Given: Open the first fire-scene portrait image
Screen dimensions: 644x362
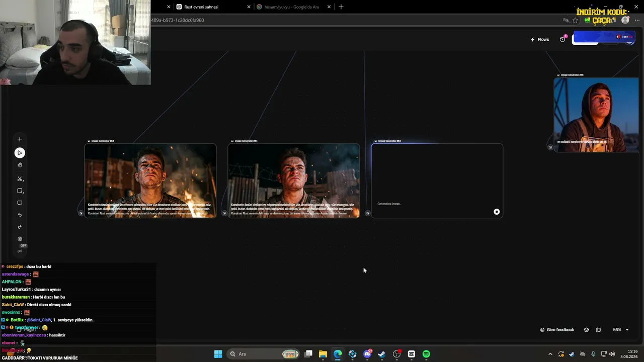Looking at the screenshot, I should point(150,180).
